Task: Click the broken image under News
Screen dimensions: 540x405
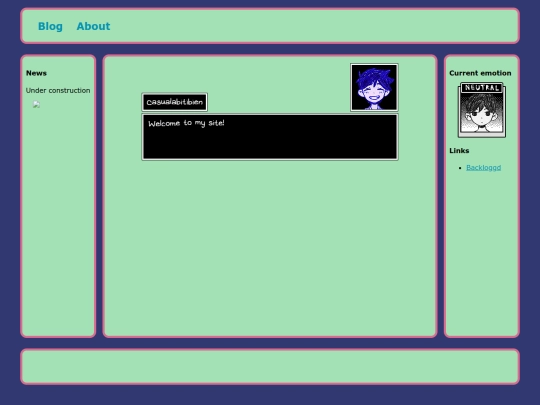Action: (x=37, y=104)
